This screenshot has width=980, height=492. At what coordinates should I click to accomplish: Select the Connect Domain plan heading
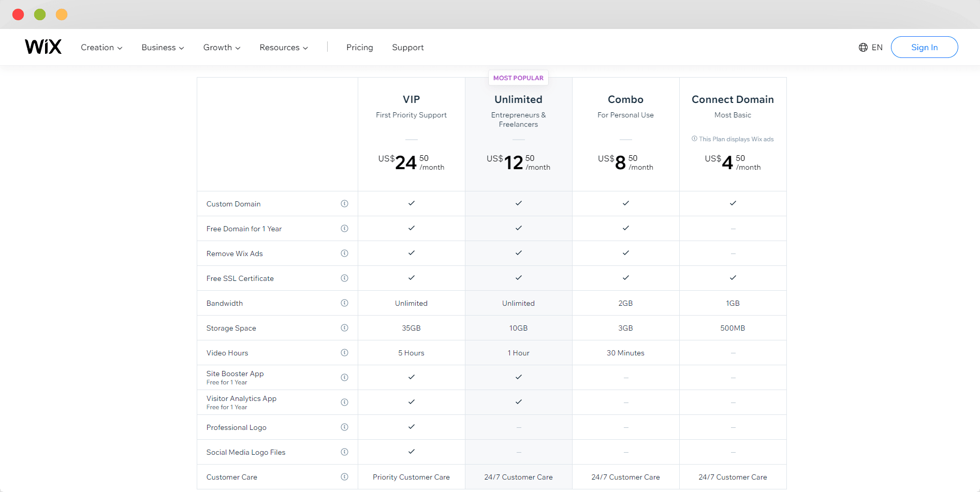pos(733,99)
